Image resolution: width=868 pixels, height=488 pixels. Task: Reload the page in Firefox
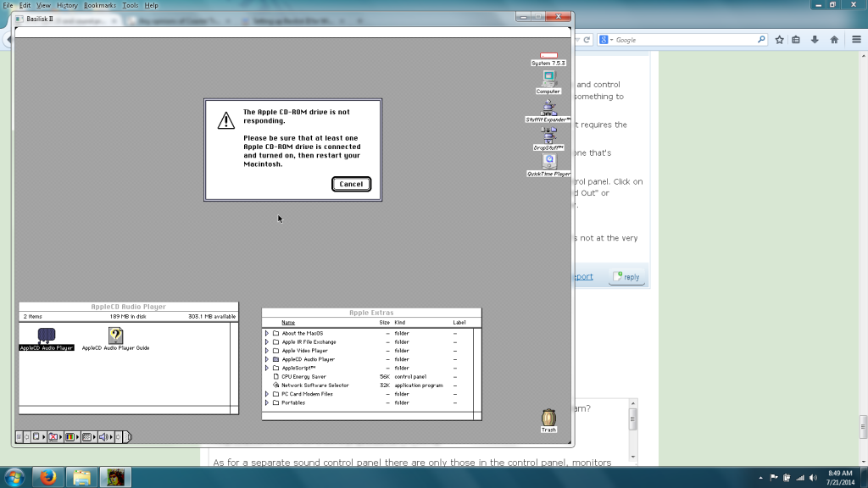tap(587, 40)
